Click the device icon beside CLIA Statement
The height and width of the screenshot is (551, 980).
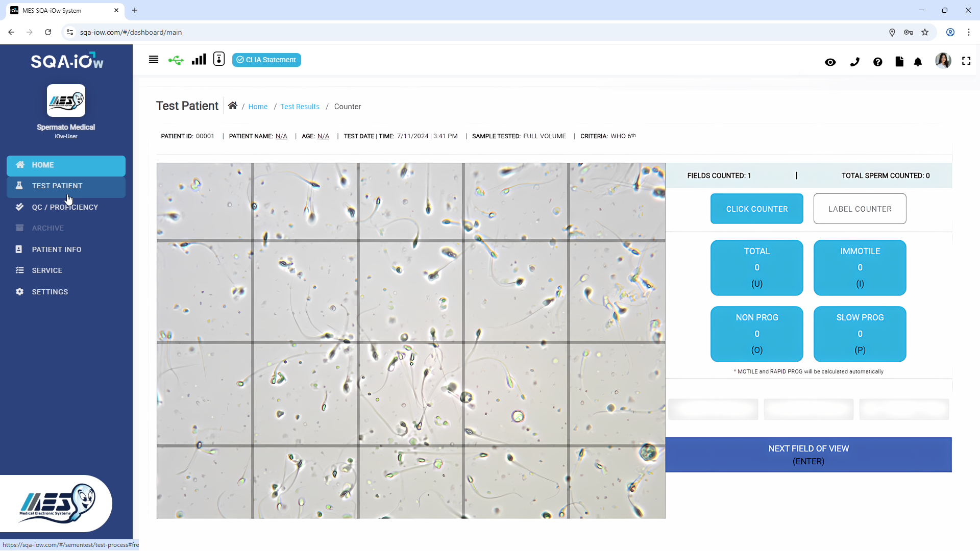[219, 59]
